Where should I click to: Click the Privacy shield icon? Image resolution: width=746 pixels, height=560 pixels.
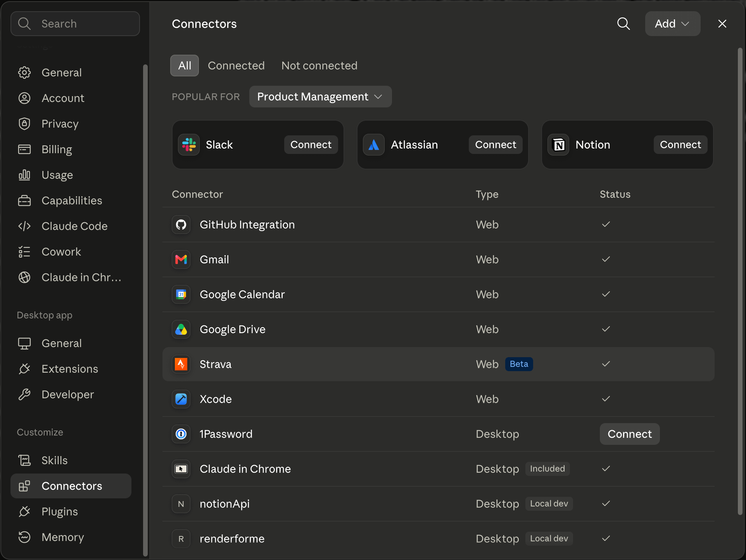pos(24,124)
